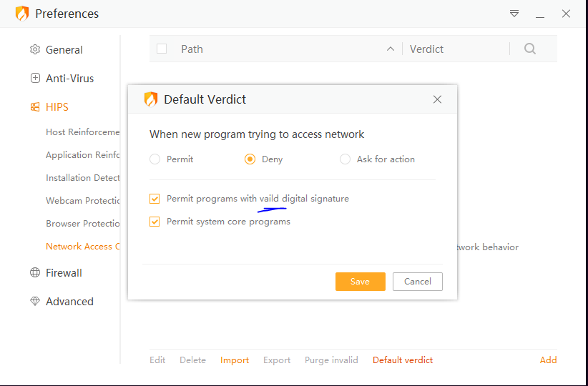Open the title bar dropdown menu icon
Screen dimensions: 588x386
pos(514,14)
